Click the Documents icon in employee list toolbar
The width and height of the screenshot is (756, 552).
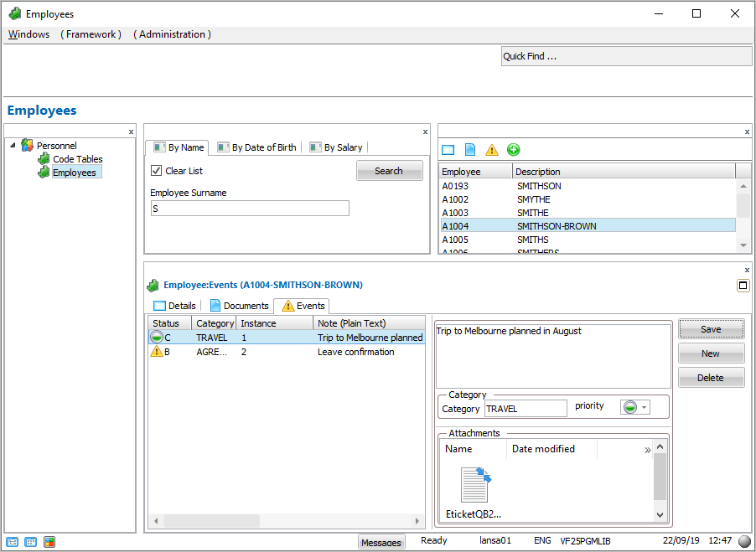click(x=470, y=150)
